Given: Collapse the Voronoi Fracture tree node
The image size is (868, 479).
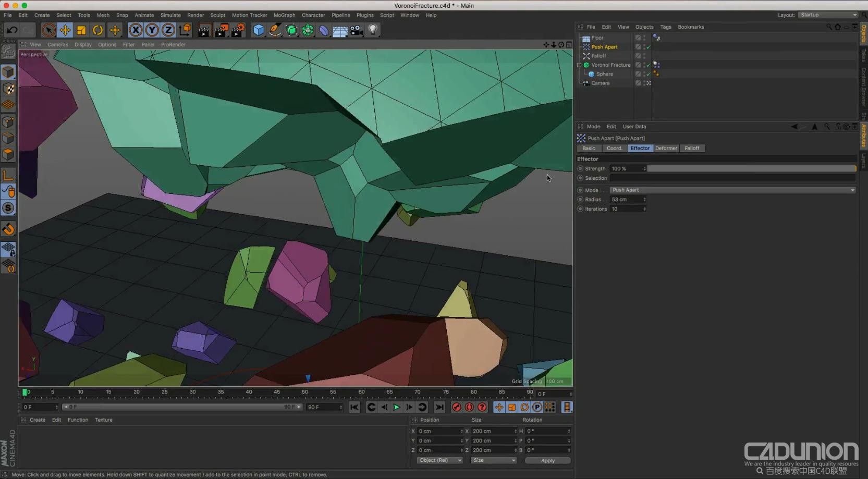Looking at the screenshot, I should (x=579, y=65).
